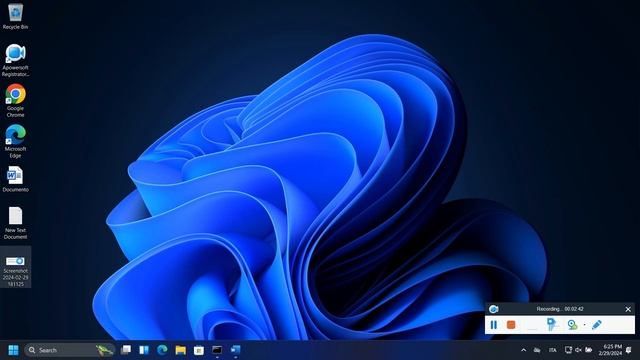The image size is (640, 360).
Task: Select the Apowersoft Registrator desktop shortcut
Action: 16,60
